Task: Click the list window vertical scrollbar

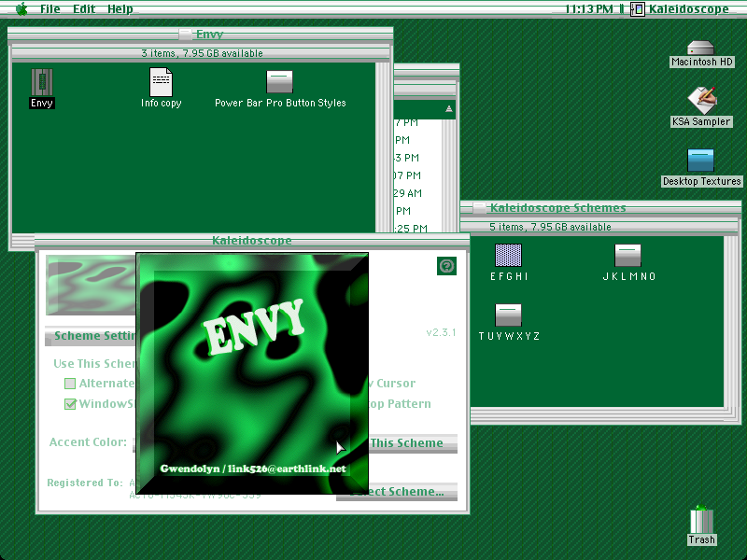Action: [449, 175]
